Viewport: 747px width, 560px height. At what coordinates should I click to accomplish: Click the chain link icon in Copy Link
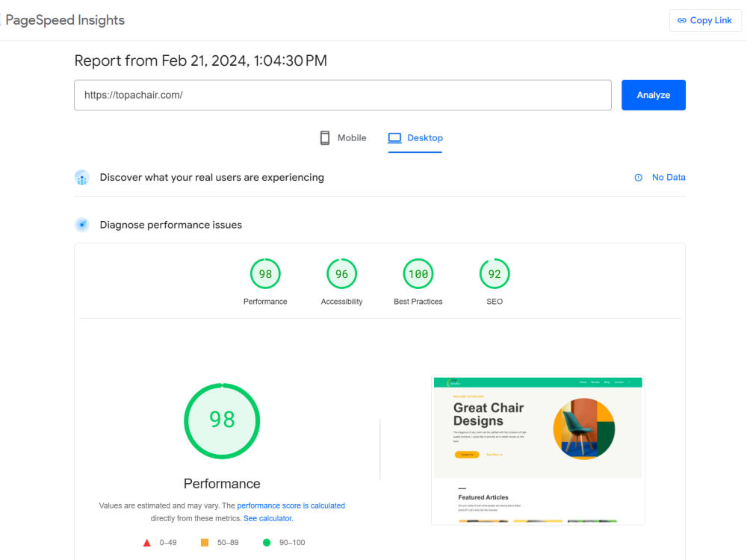point(682,20)
